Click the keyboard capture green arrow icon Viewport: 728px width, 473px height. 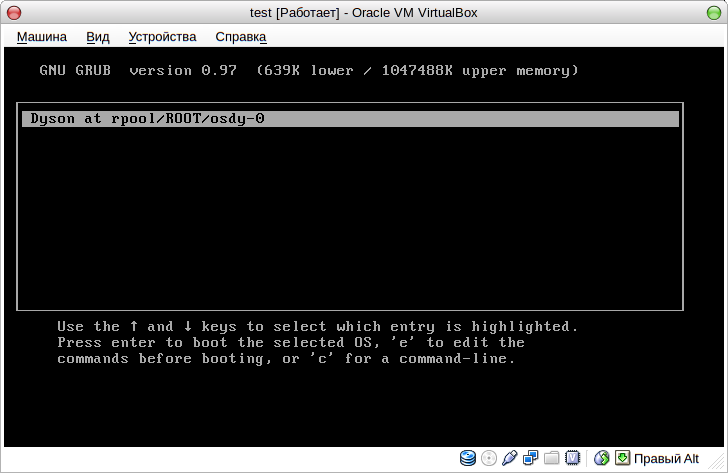622,458
